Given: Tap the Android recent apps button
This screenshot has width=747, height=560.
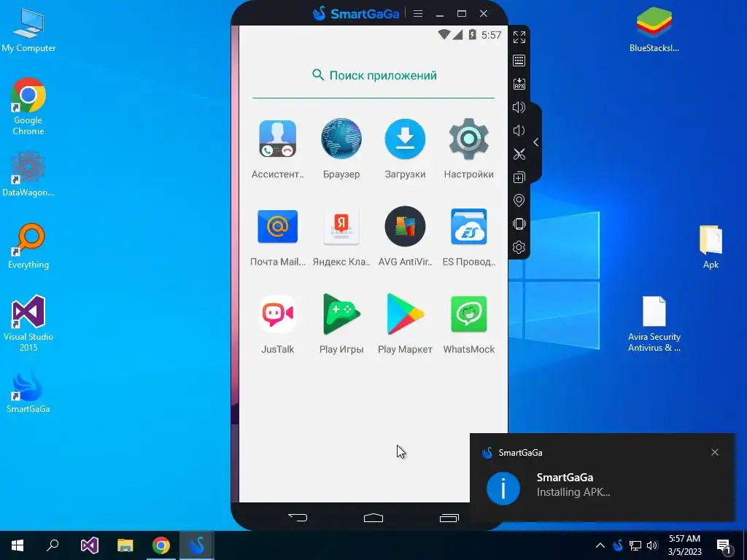Looking at the screenshot, I should [449, 518].
